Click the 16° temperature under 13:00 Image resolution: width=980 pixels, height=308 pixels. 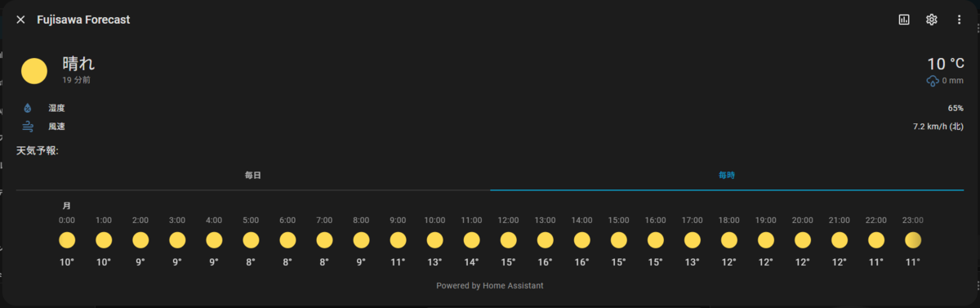(546, 262)
